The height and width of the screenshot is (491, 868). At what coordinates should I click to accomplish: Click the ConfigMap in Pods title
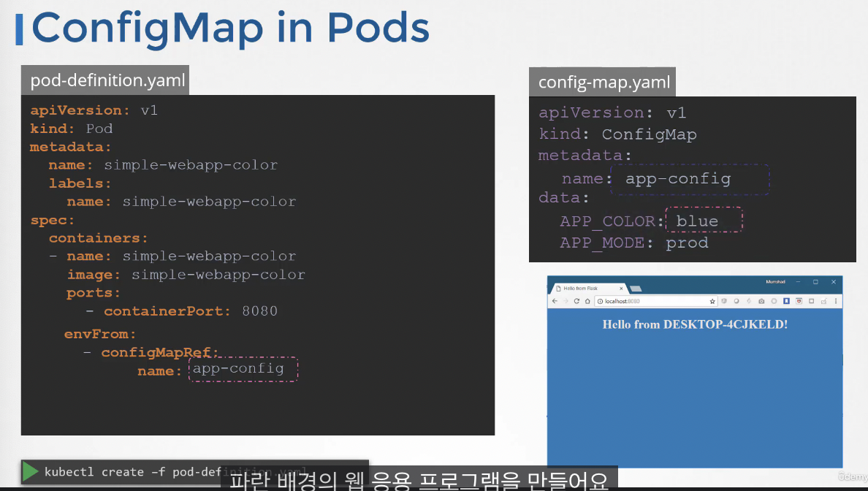point(231,28)
